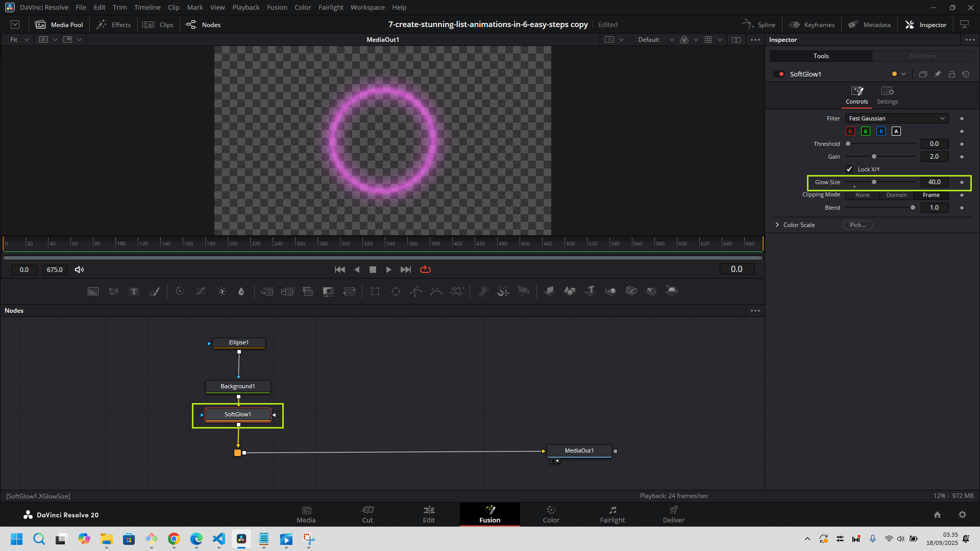Screen dimensions: 980x551
Task: Expand the Color Scale section
Action: click(777, 225)
